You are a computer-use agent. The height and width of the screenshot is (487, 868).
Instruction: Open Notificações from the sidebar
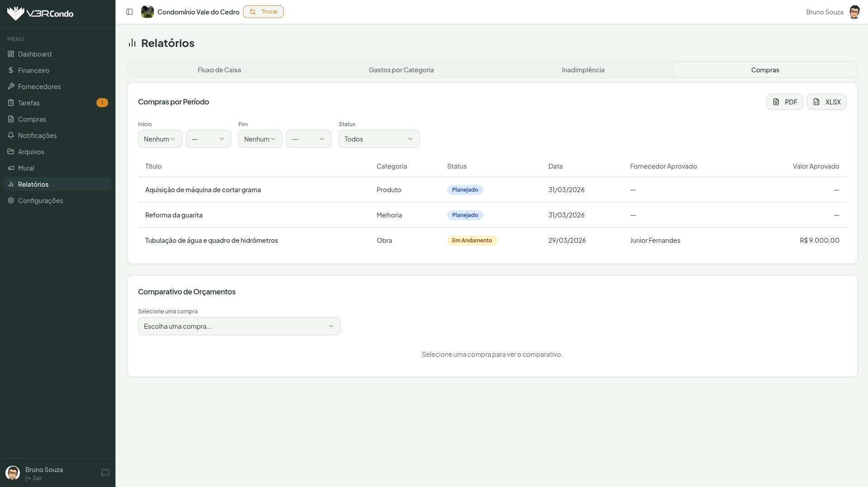click(37, 135)
